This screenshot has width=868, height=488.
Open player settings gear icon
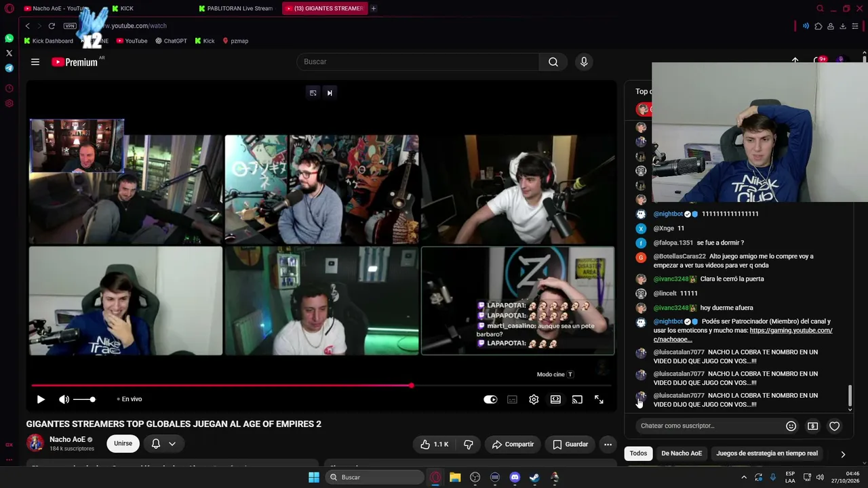(x=534, y=399)
